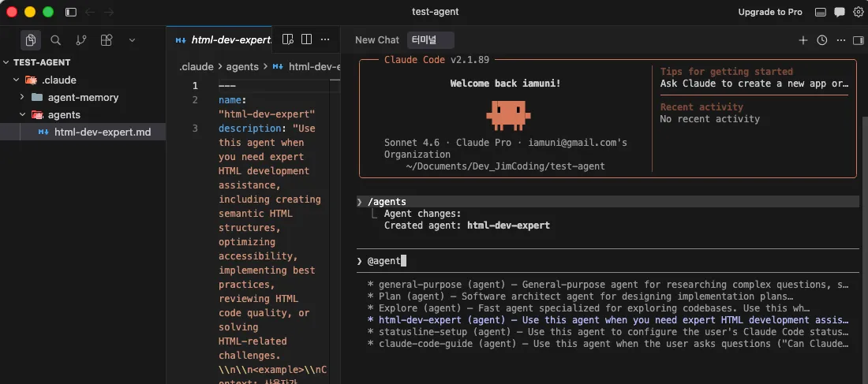Open the Explorer files view icon
Screen dimensions: 868x384
pyautogui.click(x=31, y=39)
